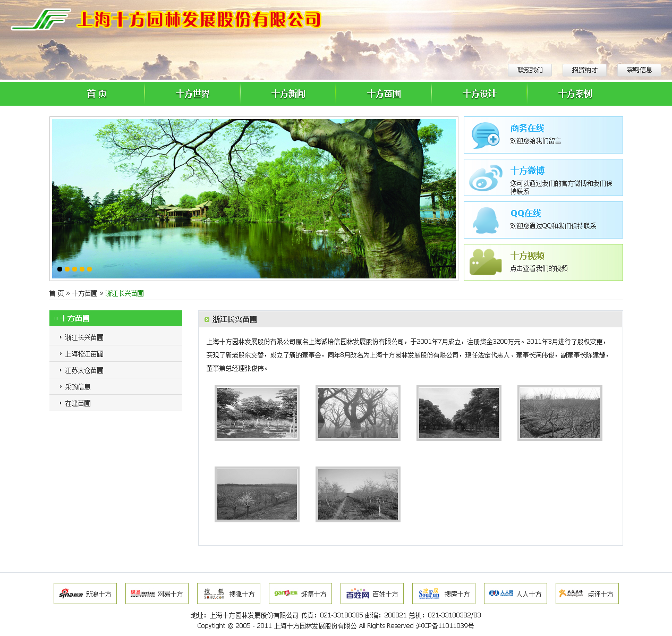The image size is (672, 636).
Task: Click the 招贤纳才 recruitment button
Action: pos(584,70)
